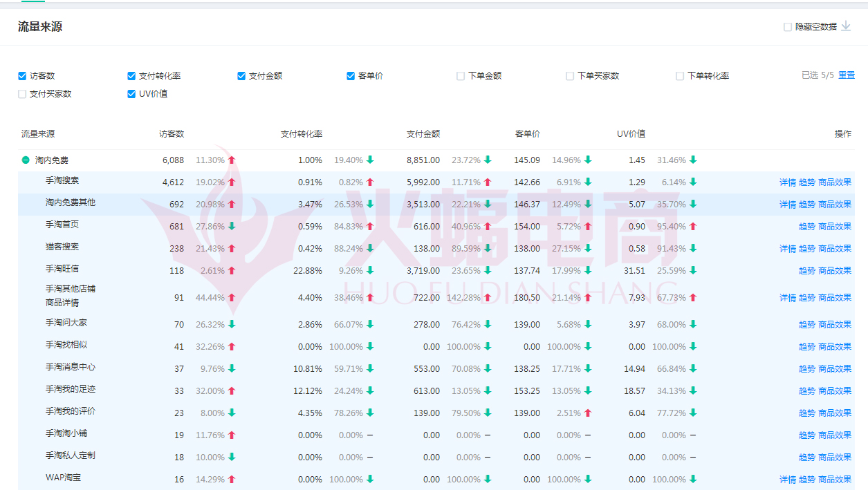Open 详情 for the 手淘搜索 row
868x490 pixels.
pyautogui.click(x=788, y=182)
